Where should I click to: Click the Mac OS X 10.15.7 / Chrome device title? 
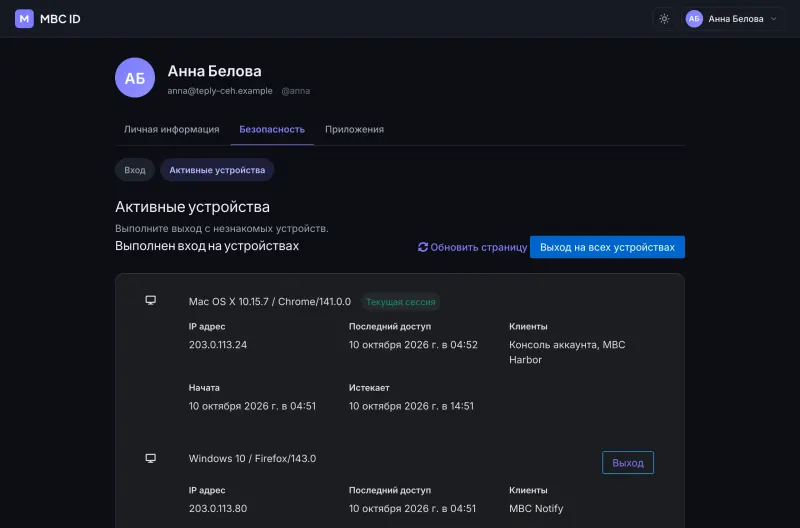pos(270,301)
